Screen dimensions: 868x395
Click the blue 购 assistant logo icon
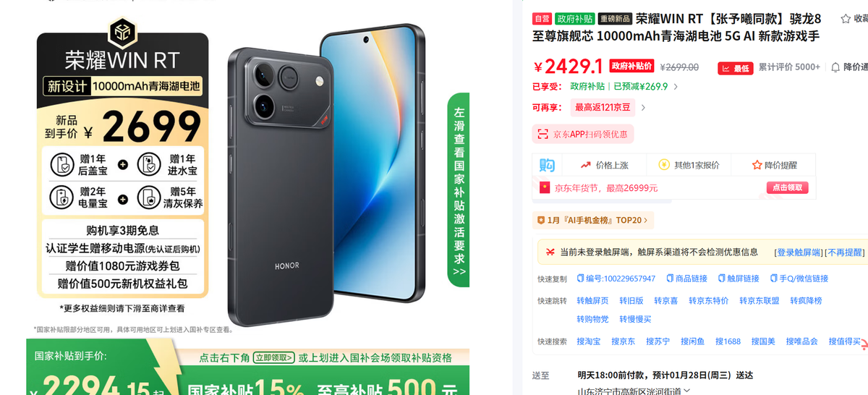[547, 165]
